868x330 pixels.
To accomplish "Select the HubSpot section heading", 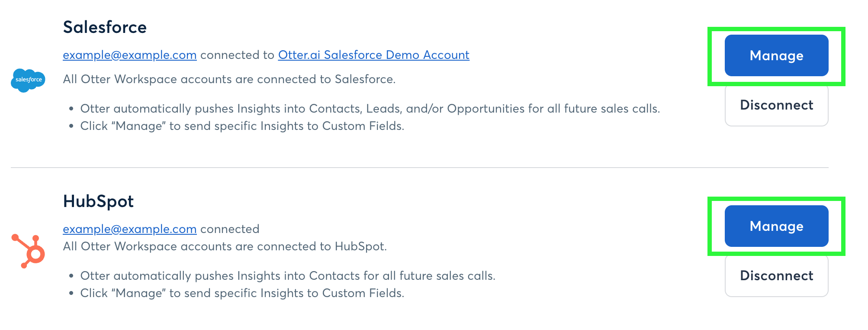I will pyautogui.click(x=98, y=201).
